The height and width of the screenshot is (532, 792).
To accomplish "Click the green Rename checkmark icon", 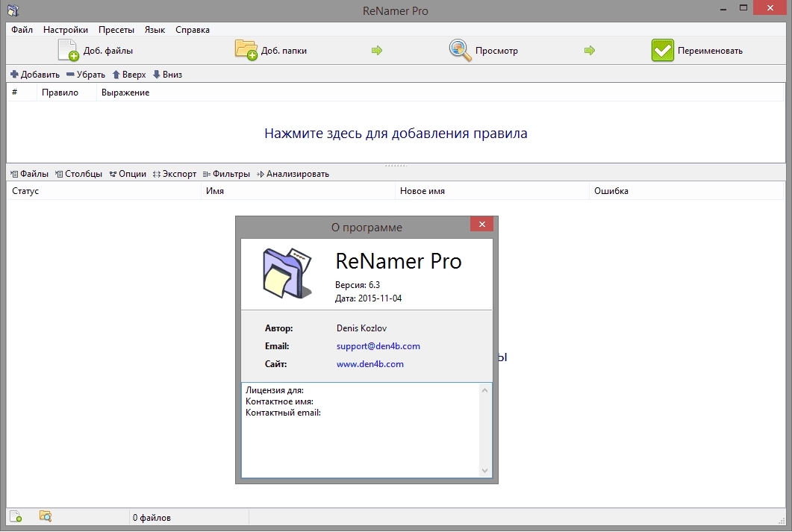I will 662,50.
